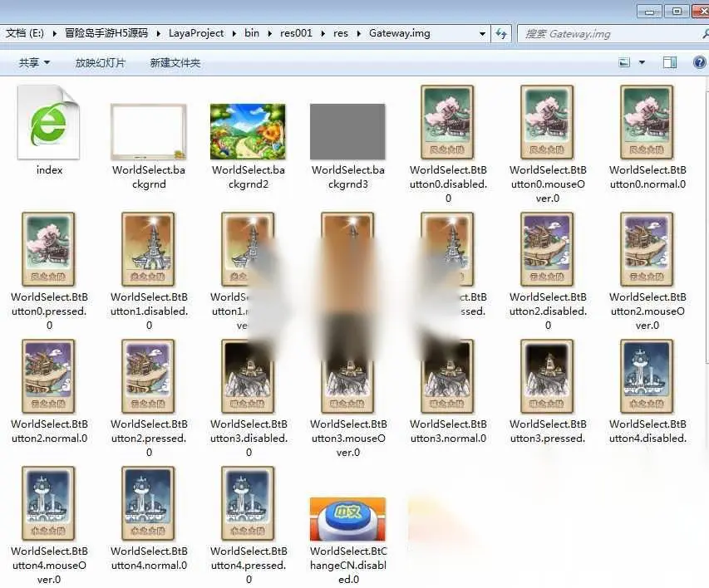Click the Gateway.img search field

pyautogui.click(x=613, y=33)
